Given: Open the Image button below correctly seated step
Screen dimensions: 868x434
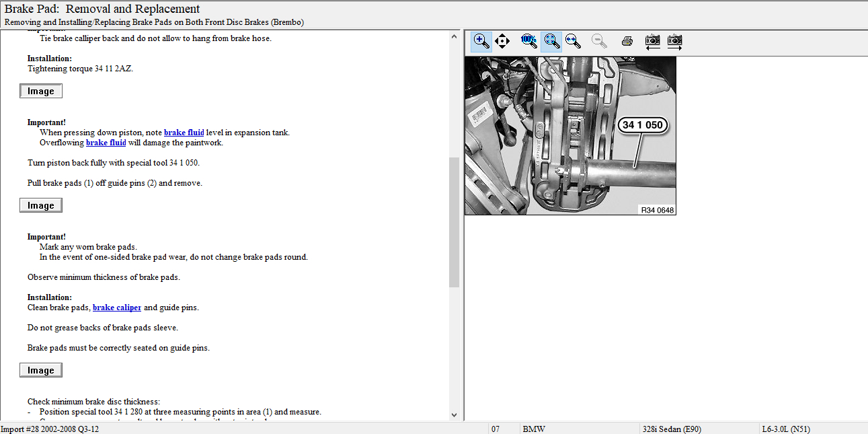Looking at the screenshot, I should coord(41,370).
